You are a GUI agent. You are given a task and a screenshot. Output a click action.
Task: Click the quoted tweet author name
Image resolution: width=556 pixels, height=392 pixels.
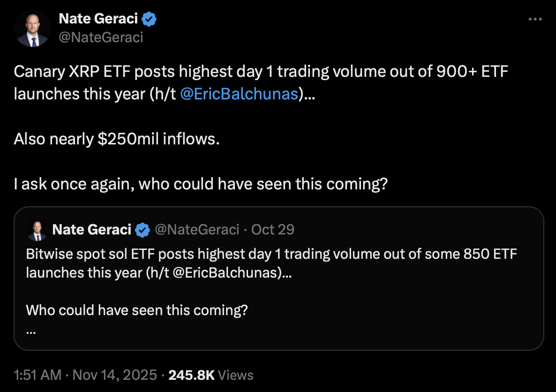pyautogui.click(x=91, y=229)
